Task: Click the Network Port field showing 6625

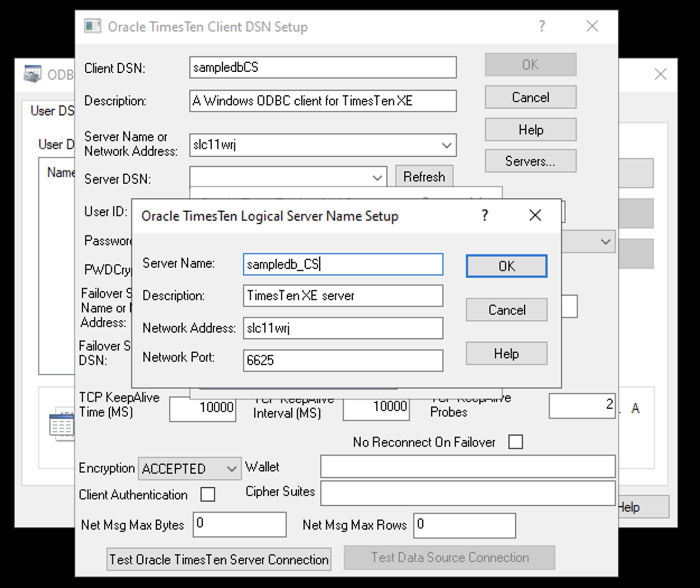Action: [343, 360]
